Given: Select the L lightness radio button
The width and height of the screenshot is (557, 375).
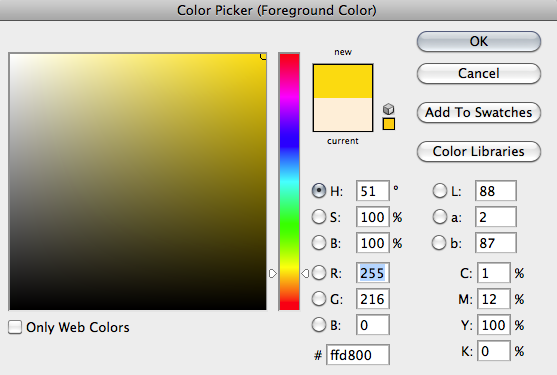Looking at the screenshot, I should pos(439,191).
